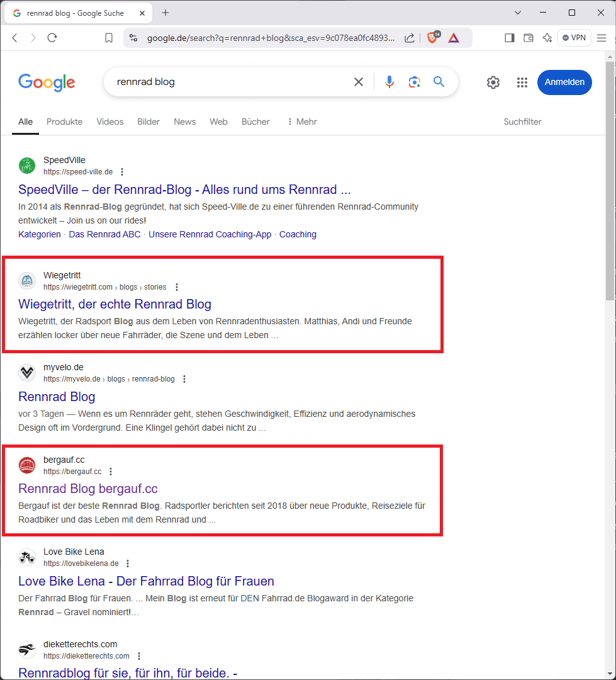Image resolution: width=616 pixels, height=680 pixels.
Task: Toggle the Brave sidebar panel
Action: (510, 38)
